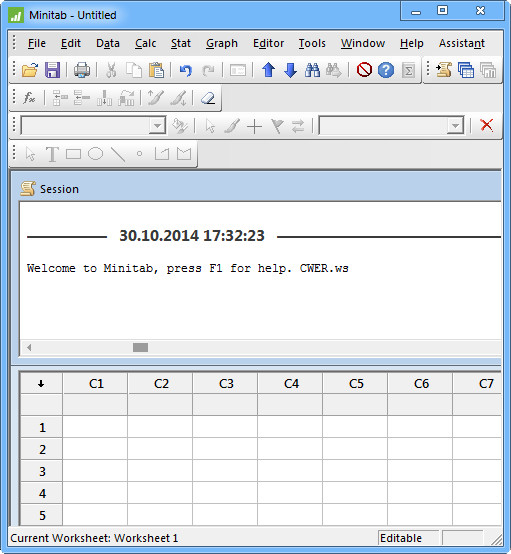Click the Show Session Folder scroll icon
This screenshot has width=511, height=554.
click(444, 70)
